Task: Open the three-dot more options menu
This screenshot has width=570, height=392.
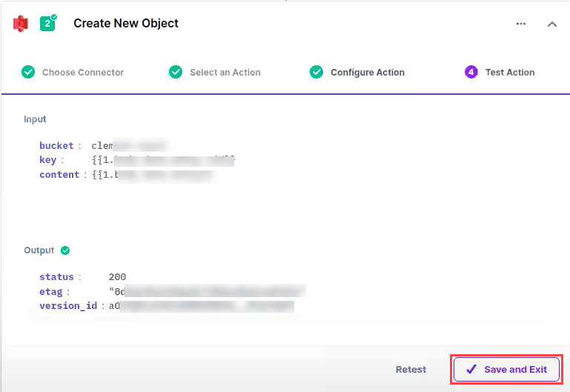Action: tap(520, 24)
